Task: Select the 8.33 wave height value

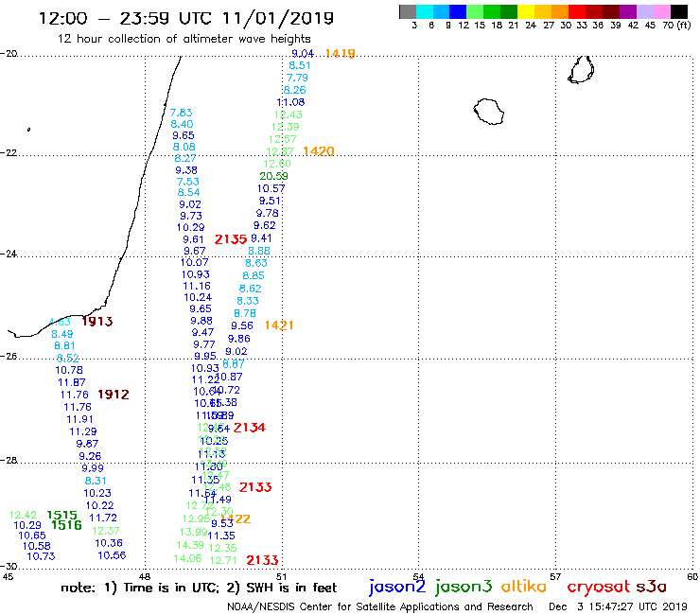Action: pos(247,301)
